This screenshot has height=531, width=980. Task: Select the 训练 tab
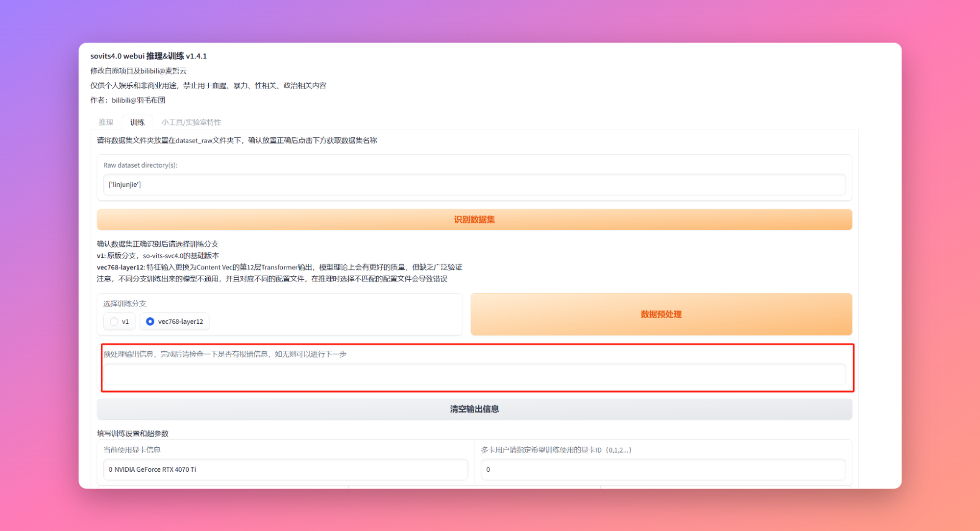[137, 122]
